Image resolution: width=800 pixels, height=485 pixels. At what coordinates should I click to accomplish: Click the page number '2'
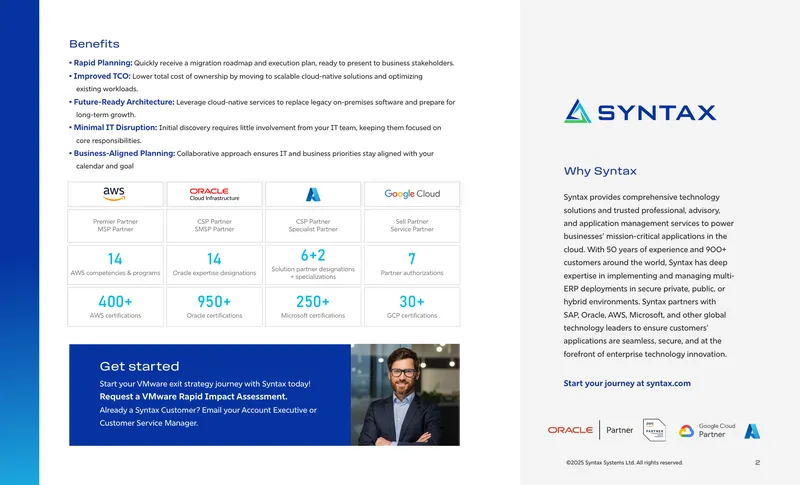point(757,463)
